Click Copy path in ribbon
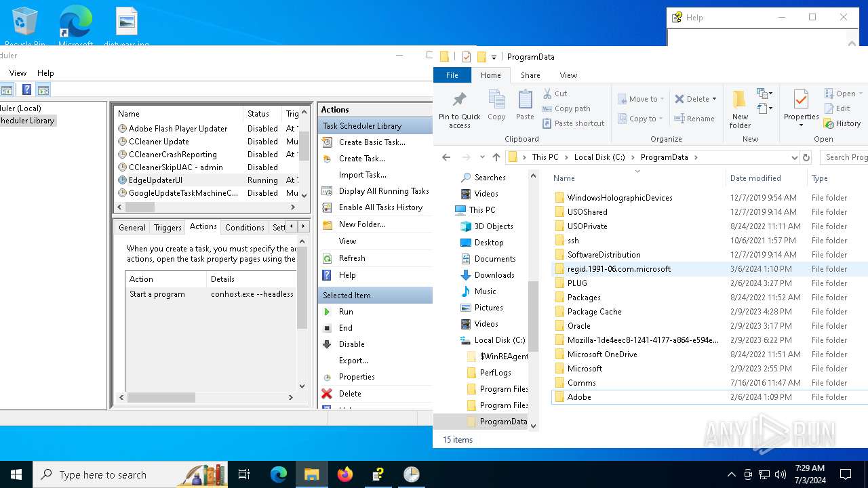 click(566, 108)
